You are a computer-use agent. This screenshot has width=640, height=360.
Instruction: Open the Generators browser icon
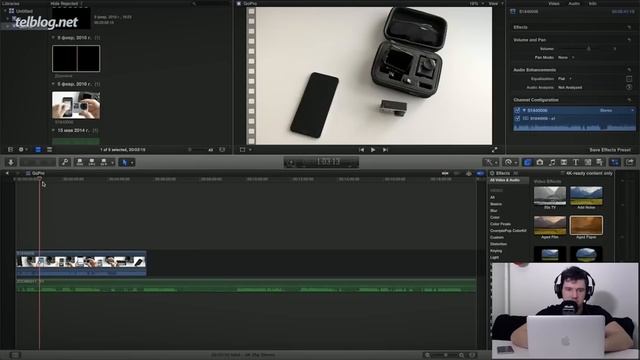click(x=588, y=162)
